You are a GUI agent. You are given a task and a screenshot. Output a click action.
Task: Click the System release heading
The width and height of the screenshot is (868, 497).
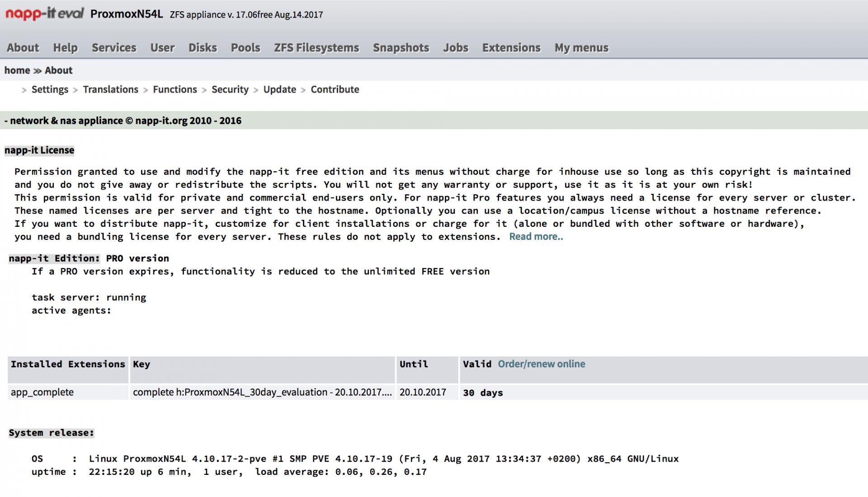tap(52, 433)
